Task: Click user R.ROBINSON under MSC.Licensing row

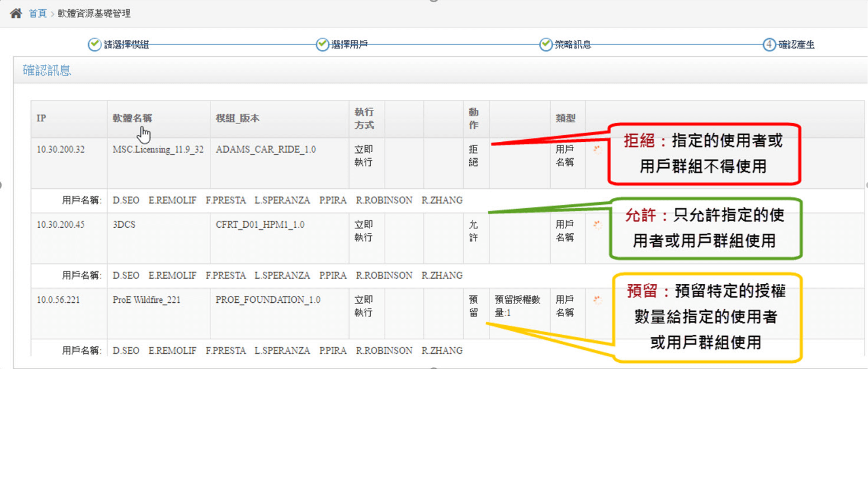Action: click(384, 200)
